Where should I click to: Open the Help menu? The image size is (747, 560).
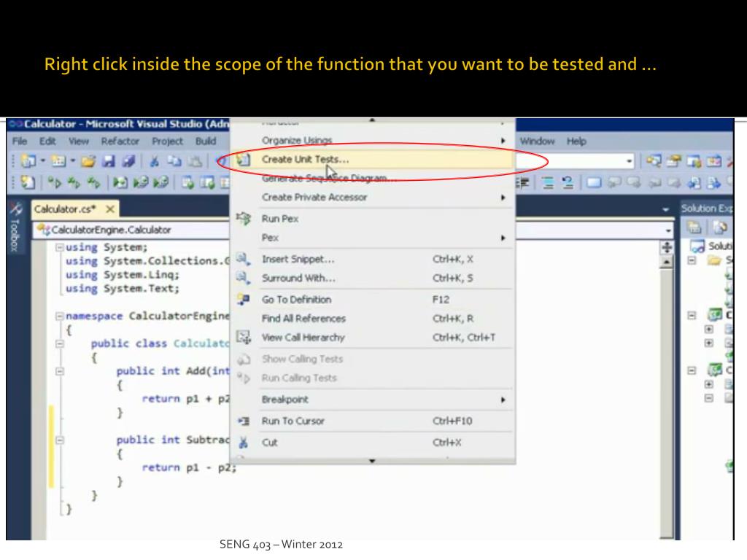pyautogui.click(x=576, y=141)
